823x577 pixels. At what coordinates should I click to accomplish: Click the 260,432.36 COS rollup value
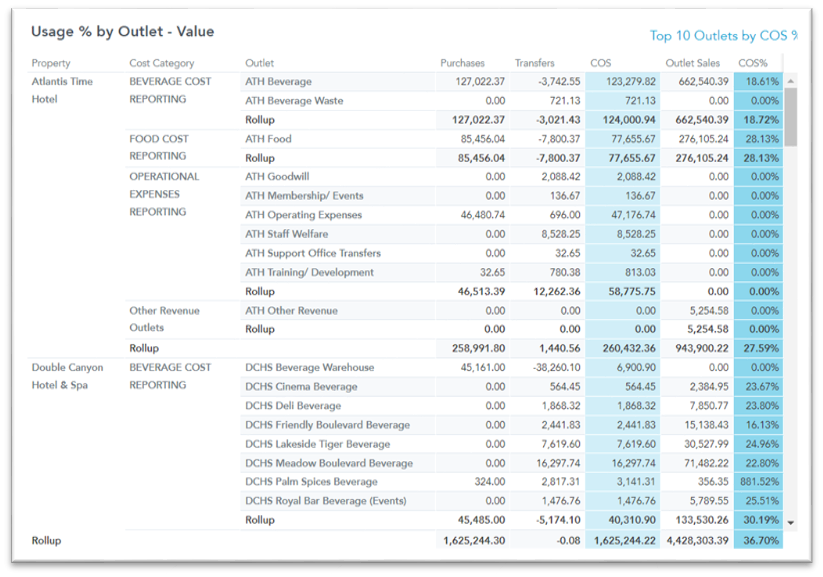coord(629,348)
